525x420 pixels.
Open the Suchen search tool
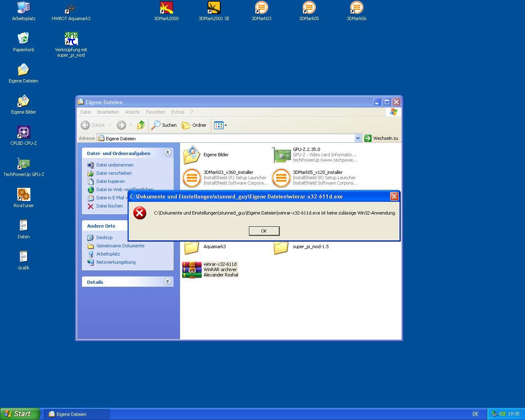(x=164, y=125)
